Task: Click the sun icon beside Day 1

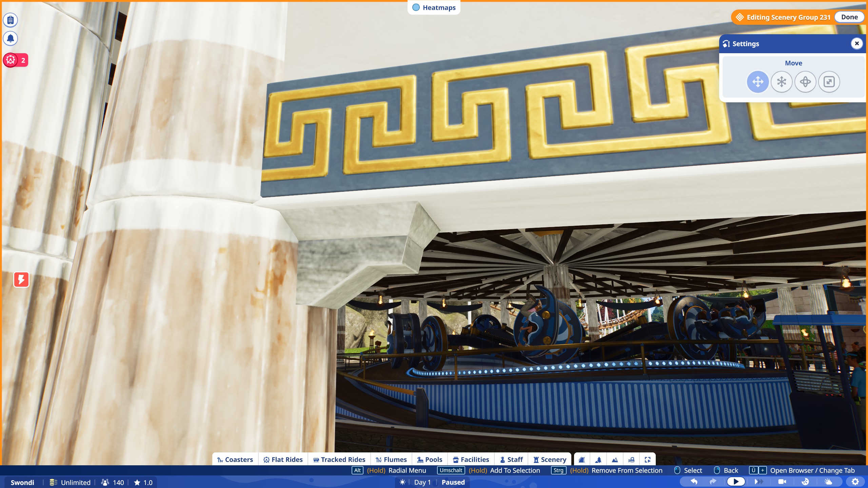Action: [x=402, y=482]
